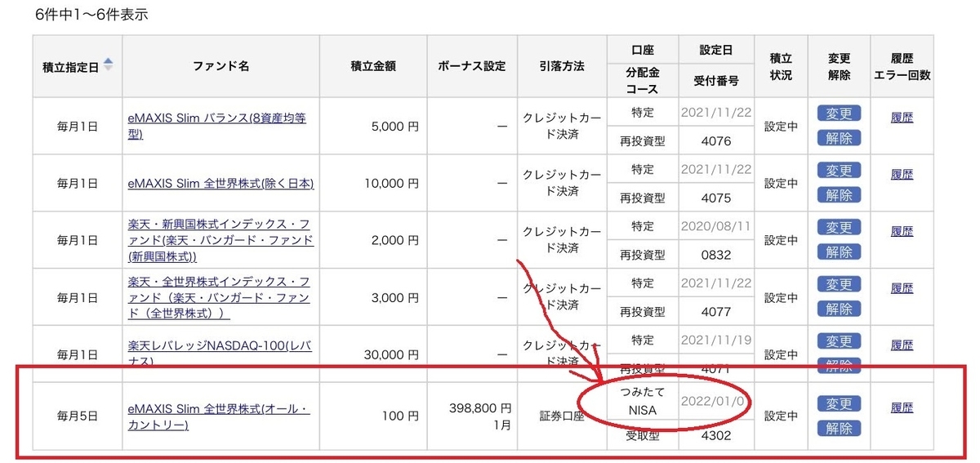Select the 分配金コース column header
The image size is (980, 463).
pyautogui.click(x=642, y=82)
